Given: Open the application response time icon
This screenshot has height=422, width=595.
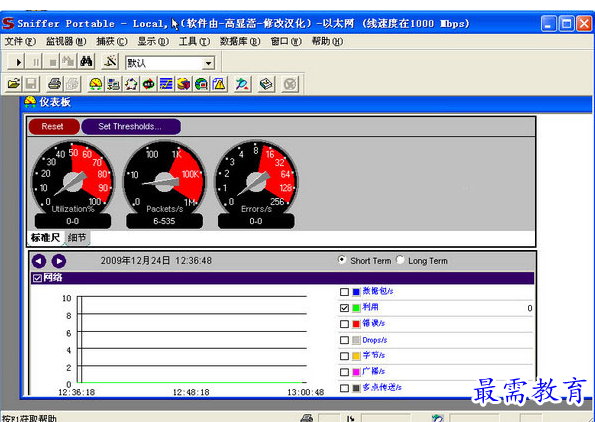Looking at the screenshot, I should tap(148, 83).
